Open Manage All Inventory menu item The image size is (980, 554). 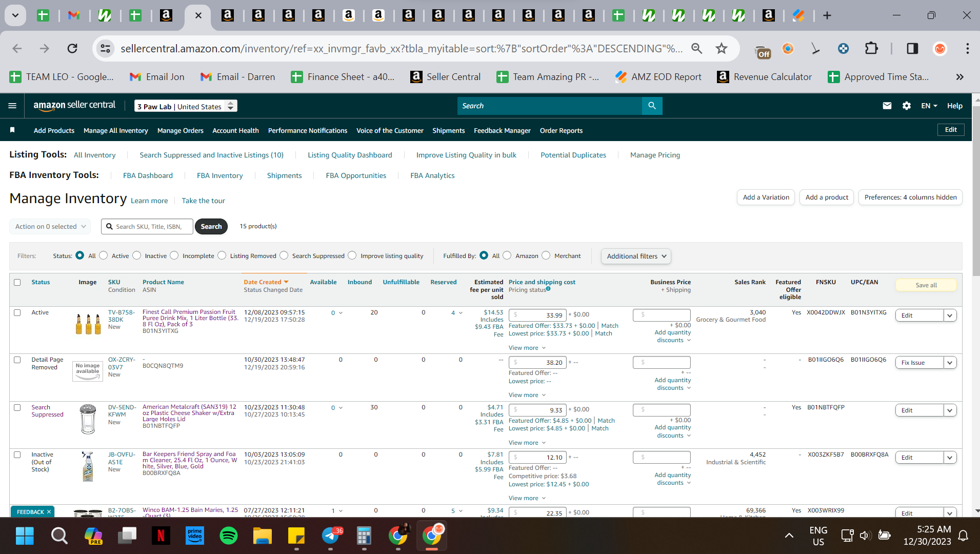tap(116, 130)
